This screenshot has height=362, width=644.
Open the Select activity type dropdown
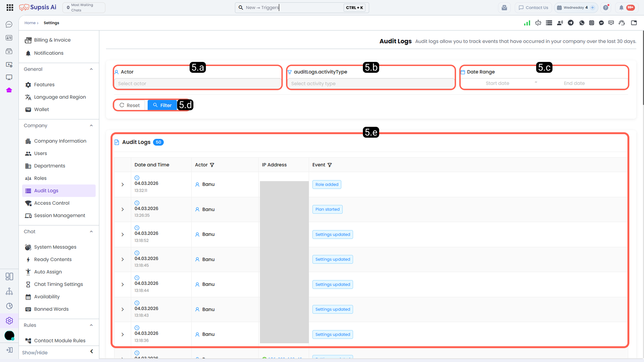pyautogui.click(x=371, y=84)
